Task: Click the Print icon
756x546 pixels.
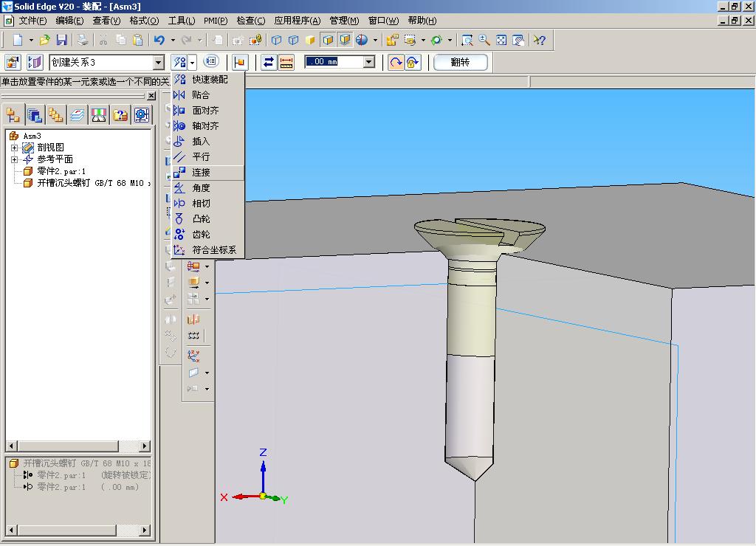Action: tap(83, 40)
